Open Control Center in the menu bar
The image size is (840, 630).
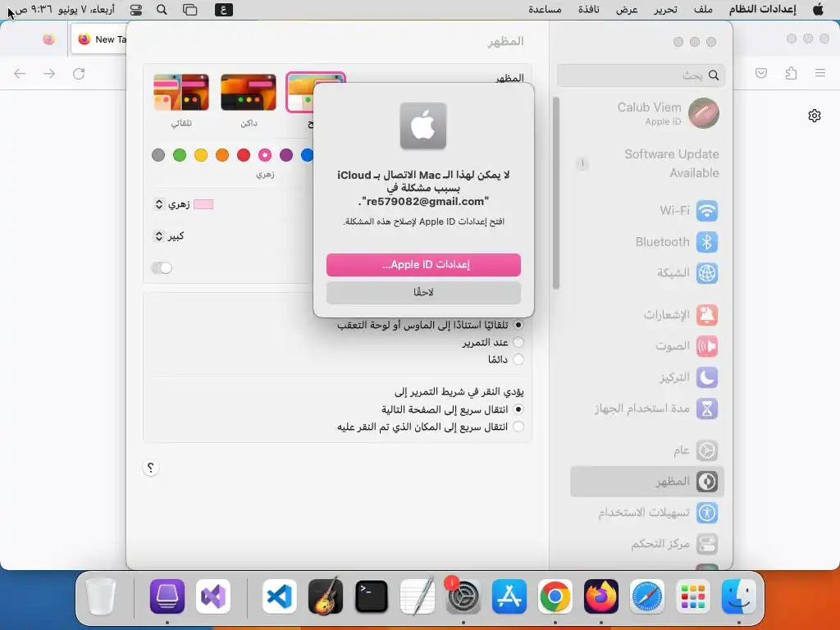pyautogui.click(x=136, y=10)
